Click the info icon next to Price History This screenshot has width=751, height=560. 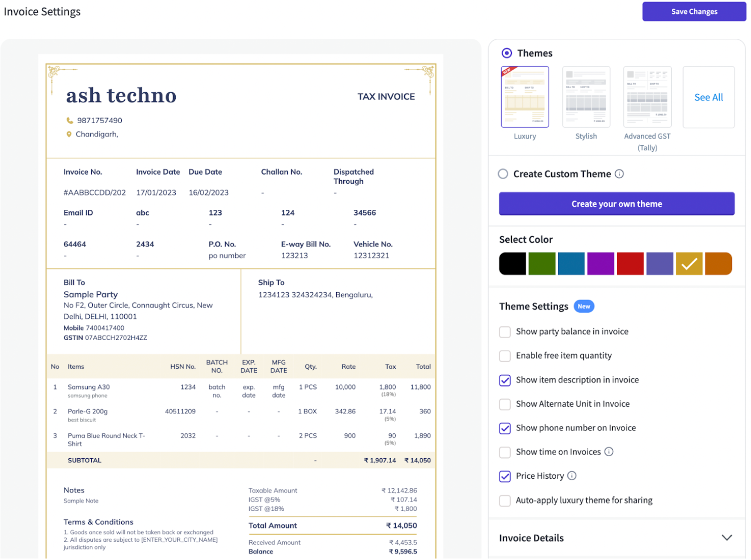(x=572, y=476)
